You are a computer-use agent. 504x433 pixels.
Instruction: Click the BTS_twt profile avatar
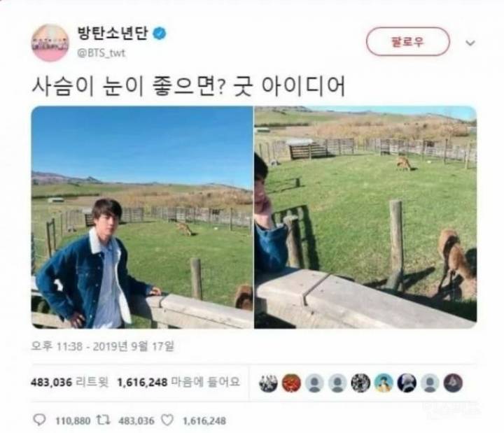click(50, 43)
